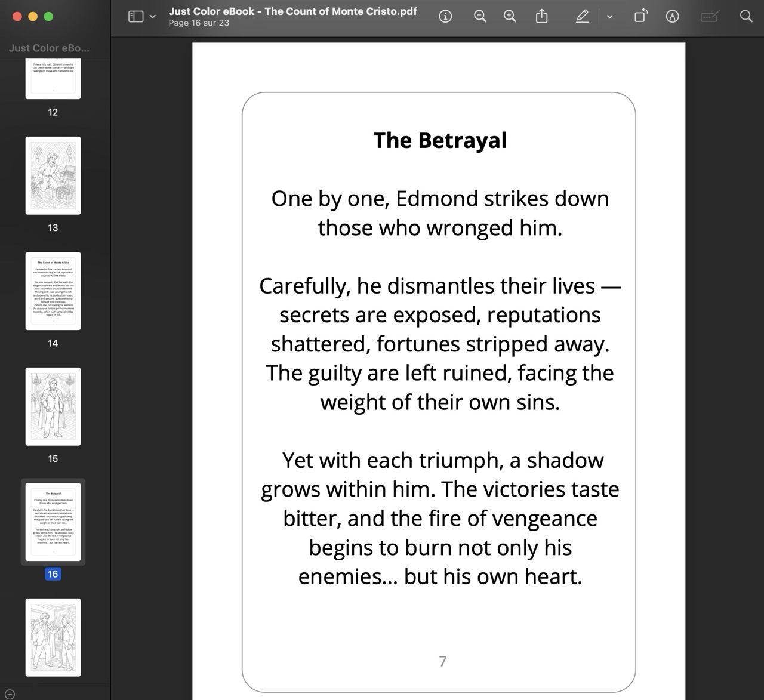Click the form filling toolbar icon
Screen dimensions: 764x700
(x=709, y=17)
